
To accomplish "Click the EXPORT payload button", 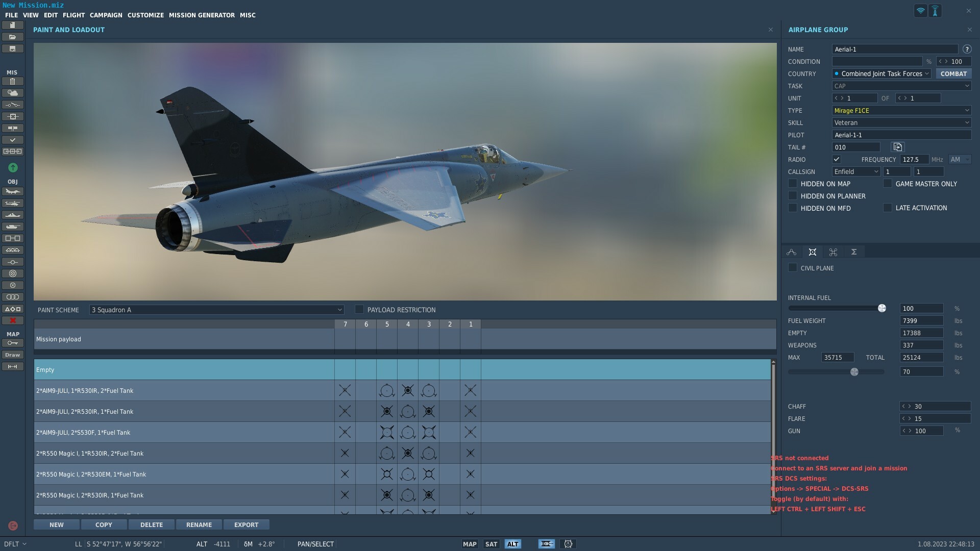I will [x=247, y=524].
